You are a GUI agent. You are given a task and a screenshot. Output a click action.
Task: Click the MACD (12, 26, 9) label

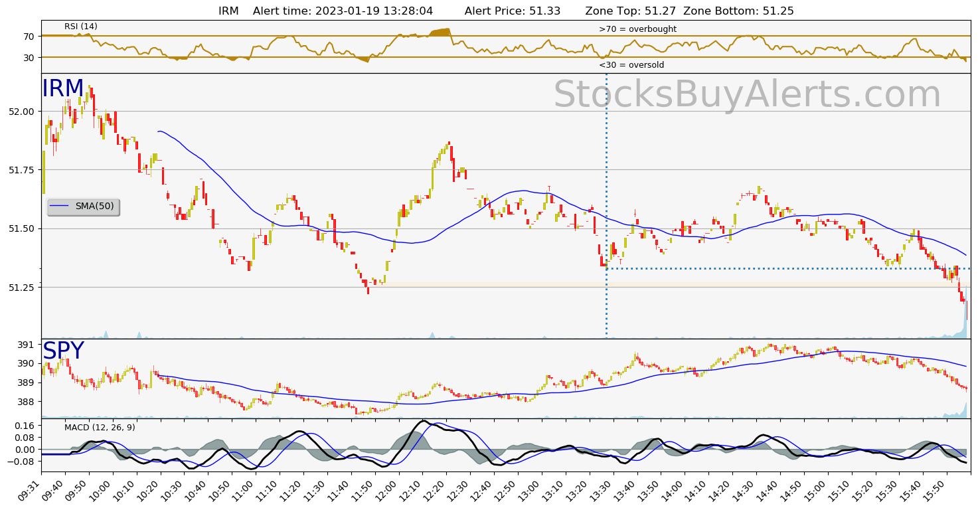(100, 428)
